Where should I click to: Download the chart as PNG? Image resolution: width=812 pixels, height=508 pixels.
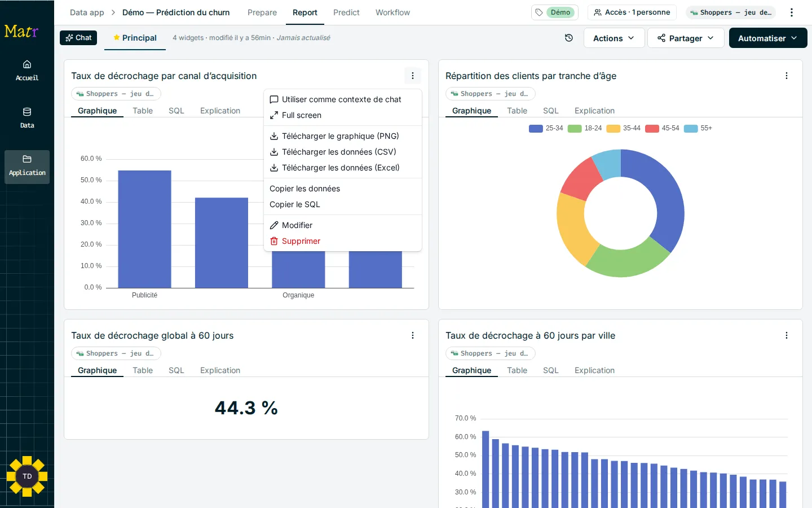pos(343,136)
